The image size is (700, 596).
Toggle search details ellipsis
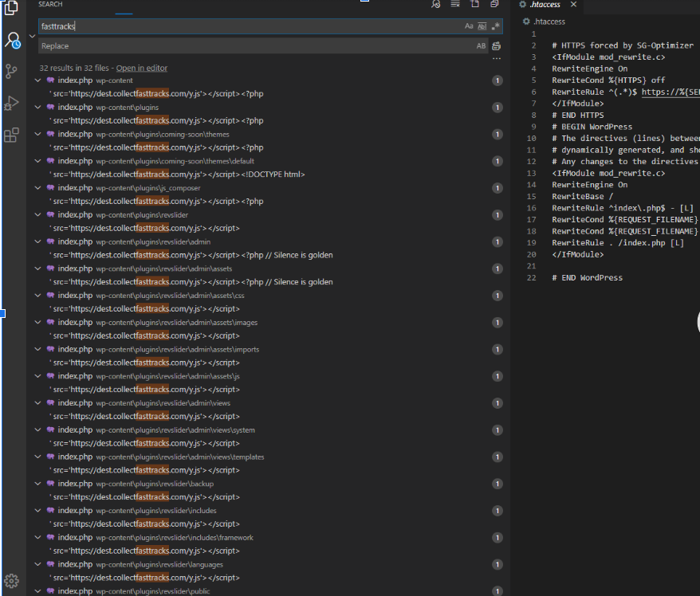tap(497, 58)
